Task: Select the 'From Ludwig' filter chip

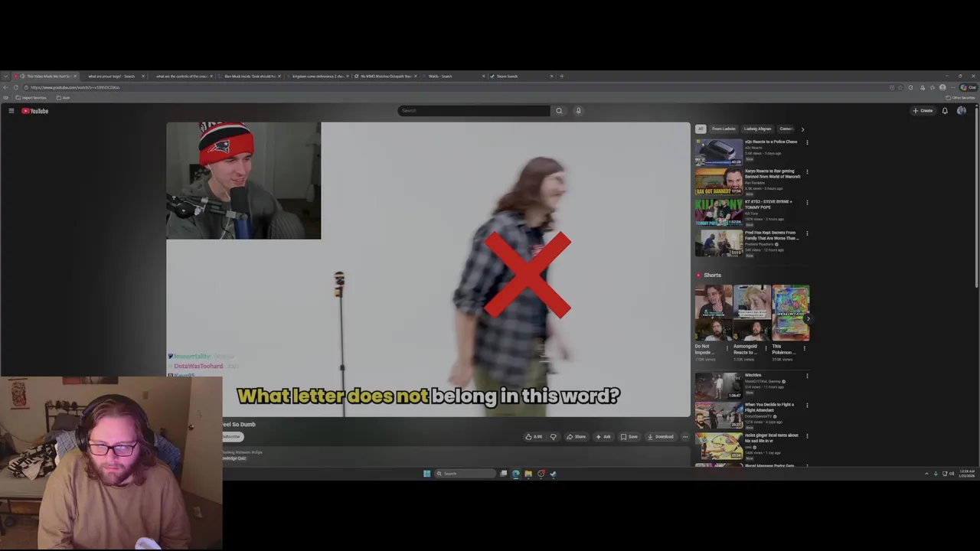Action: pos(724,129)
